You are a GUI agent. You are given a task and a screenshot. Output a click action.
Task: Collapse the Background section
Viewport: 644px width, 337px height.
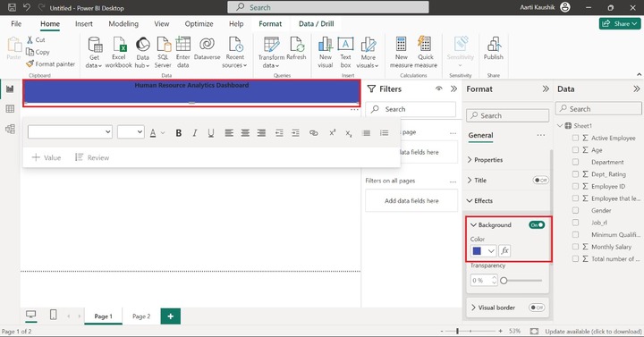click(491, 225)
